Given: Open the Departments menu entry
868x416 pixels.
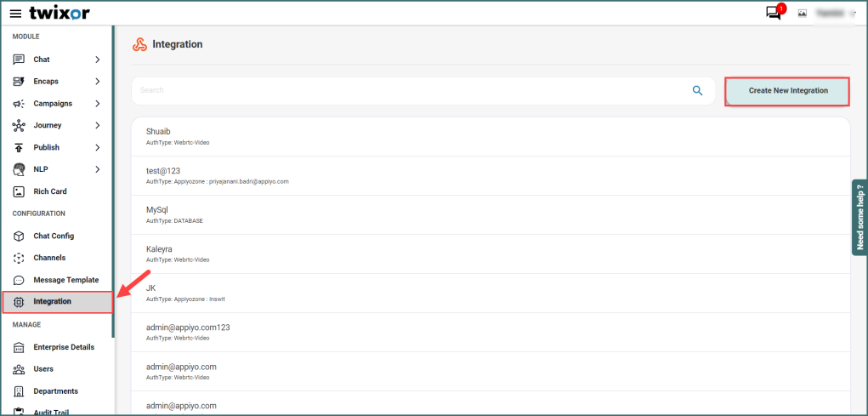Looking at the screenshot, I should [56, 391].
